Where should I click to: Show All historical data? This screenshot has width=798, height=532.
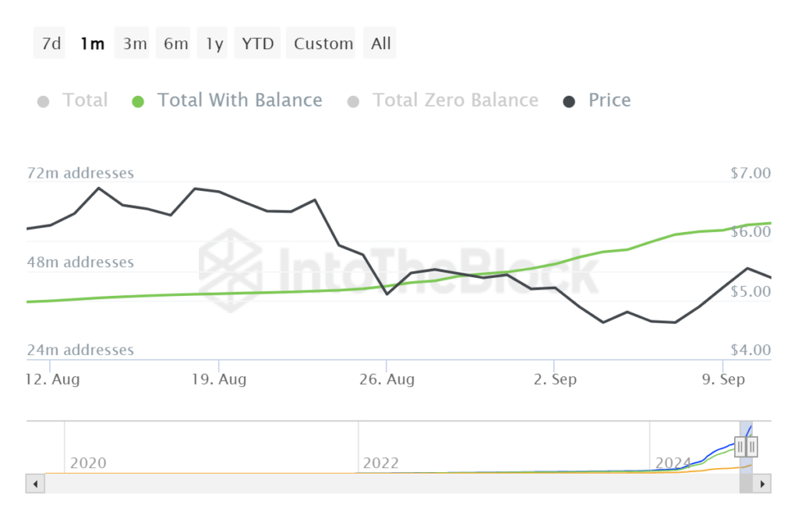coord(380,44)
